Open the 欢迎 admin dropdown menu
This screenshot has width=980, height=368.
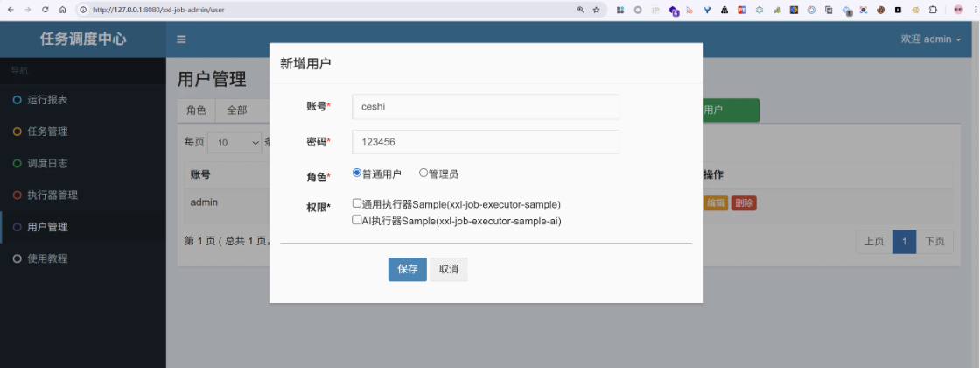click(931, 39)
